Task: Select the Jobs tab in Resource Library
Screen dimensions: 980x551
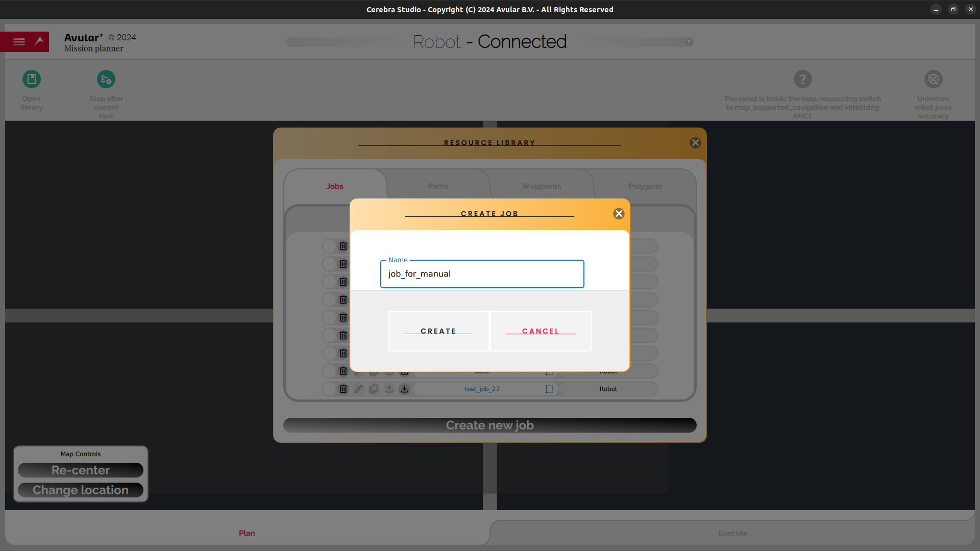Action: 334,186
